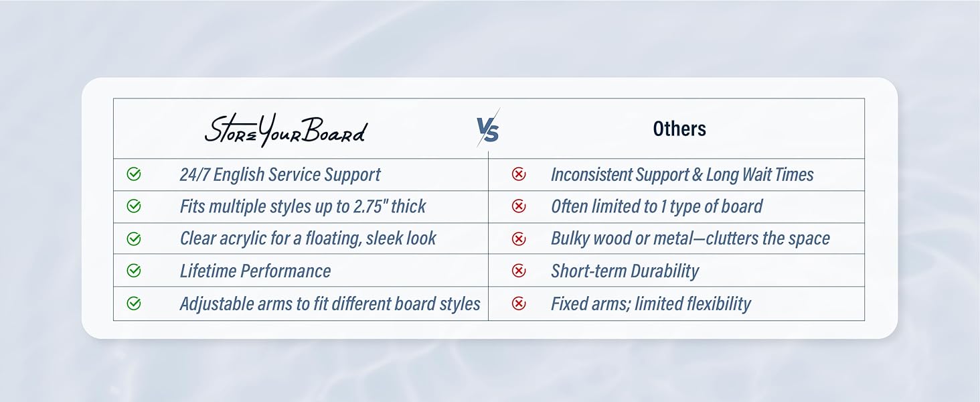The image size is (980, 402).
Task: Click green checkmark beside Adjustable arms row
Action: click(134, 304)
